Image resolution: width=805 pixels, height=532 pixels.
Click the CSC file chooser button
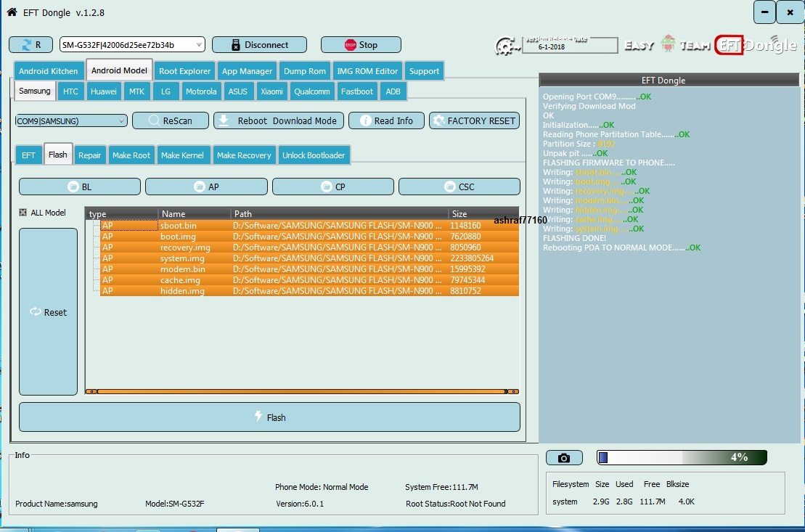click(459, 187)
